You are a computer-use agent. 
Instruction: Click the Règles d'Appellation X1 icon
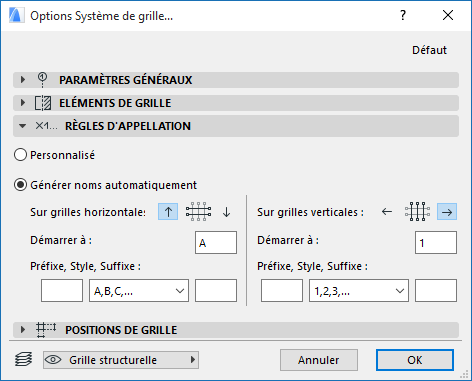[x=46, y=126]
